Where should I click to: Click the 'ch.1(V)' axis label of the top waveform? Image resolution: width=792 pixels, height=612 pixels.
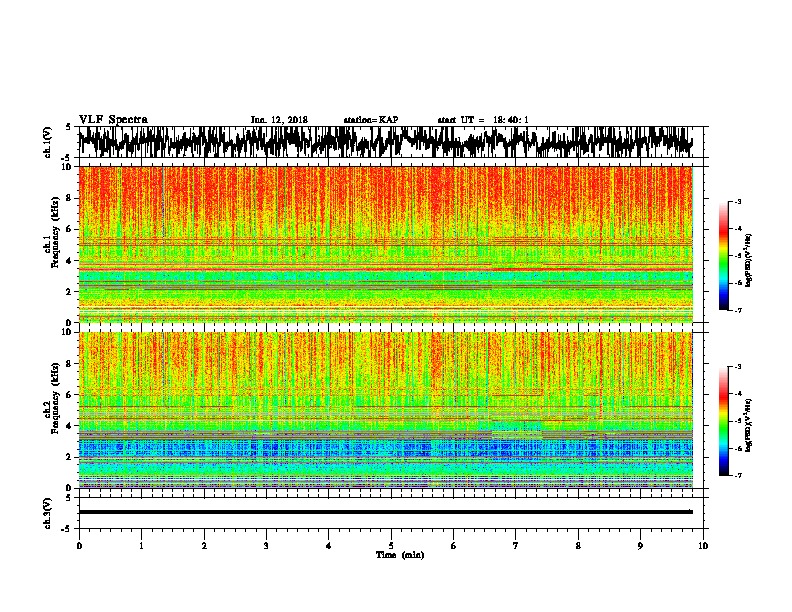pos(48,142)
